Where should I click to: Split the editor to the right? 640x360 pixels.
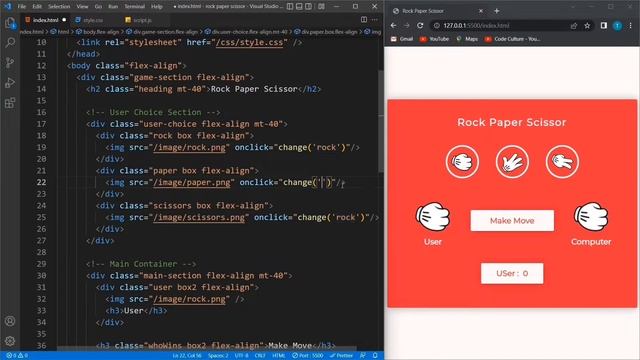364,20
